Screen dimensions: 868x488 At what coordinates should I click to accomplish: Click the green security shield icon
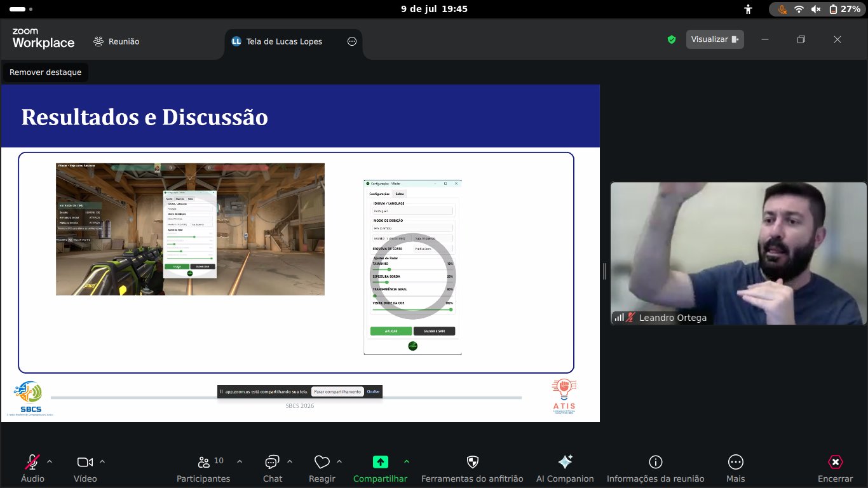pyautogui.click(x=672, y=39)
